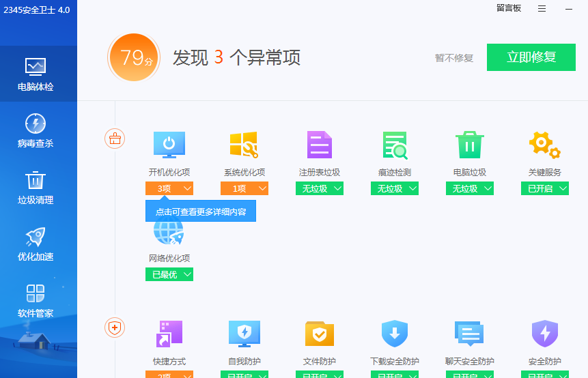Click the download security protection (下载安全防护) shield icon

pos(394,334)
